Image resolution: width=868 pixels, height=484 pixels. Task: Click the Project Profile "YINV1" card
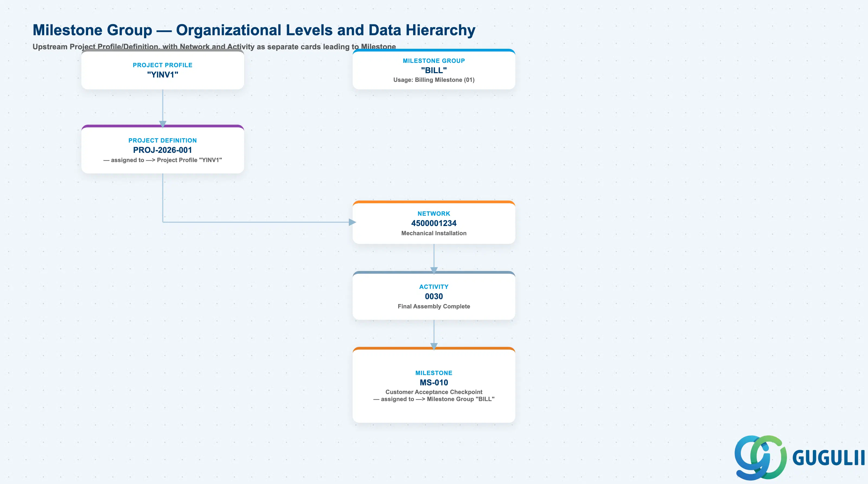162,69
